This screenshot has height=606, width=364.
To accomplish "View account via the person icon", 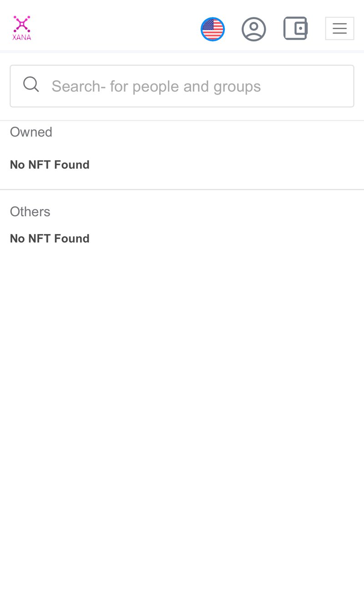I will tap(253, 29).
